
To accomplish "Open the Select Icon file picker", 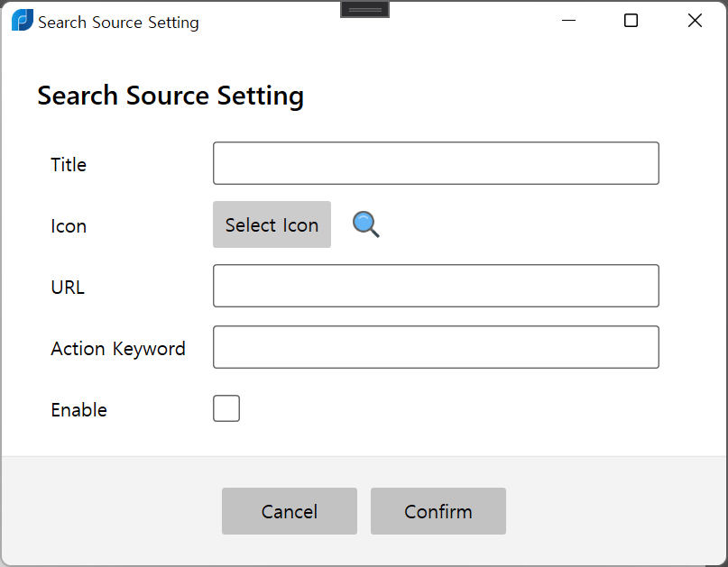I will [272, 224].
